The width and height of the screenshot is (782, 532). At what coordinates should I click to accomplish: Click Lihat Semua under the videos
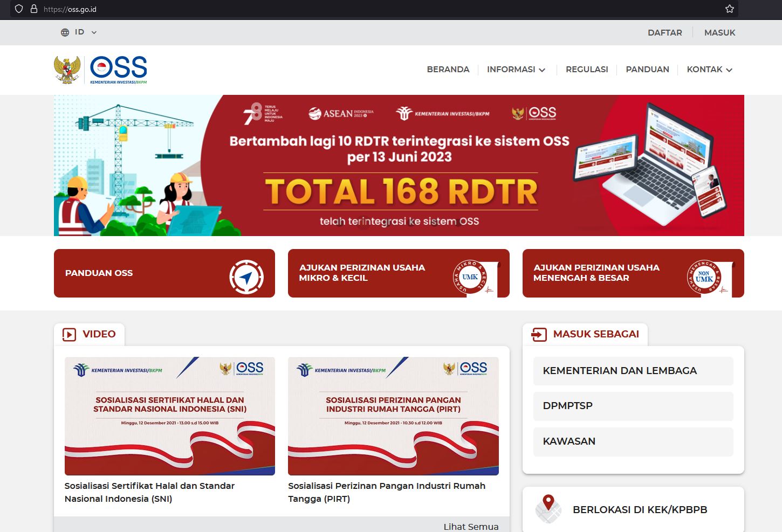[471, 527]
